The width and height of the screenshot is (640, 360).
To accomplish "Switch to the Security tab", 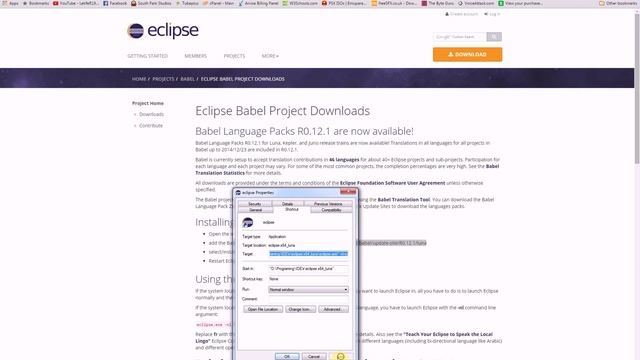I will [255, 204].
